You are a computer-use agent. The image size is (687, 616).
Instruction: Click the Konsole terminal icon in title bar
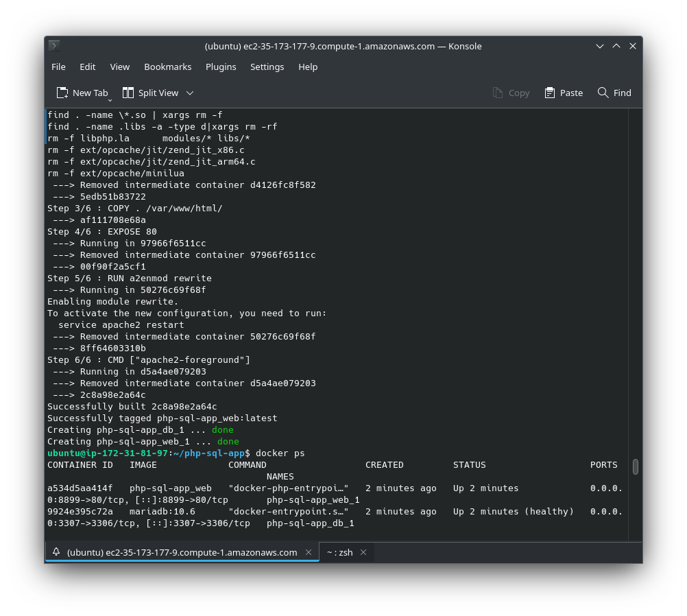click(54, 46)
